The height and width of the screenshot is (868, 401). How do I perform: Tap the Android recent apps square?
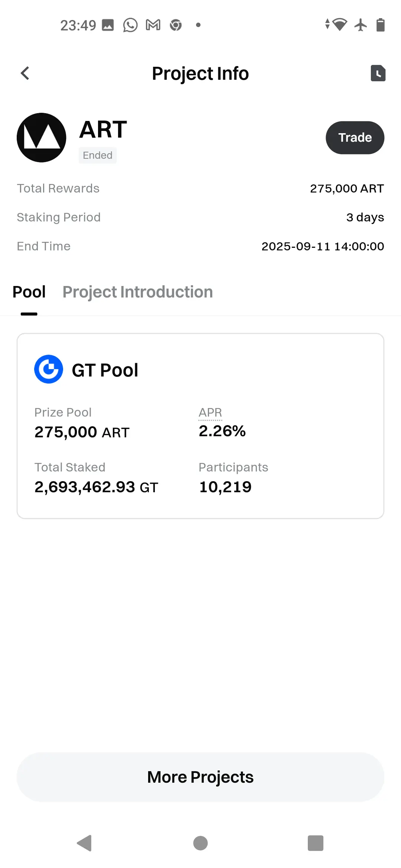316,843
